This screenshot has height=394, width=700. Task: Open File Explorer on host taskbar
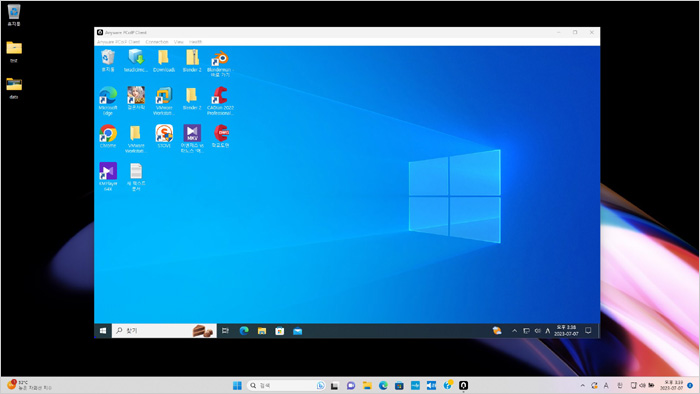pos(367,386)
